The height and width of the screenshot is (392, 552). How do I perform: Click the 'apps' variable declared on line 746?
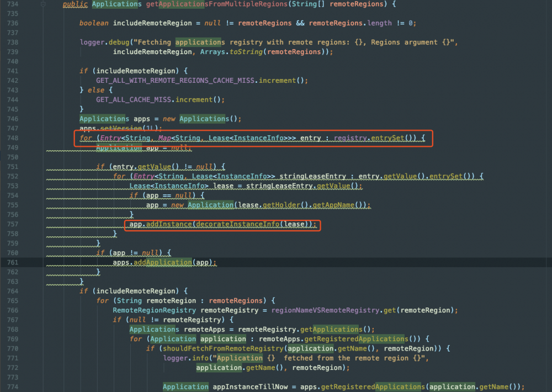[x=141, y=119]
